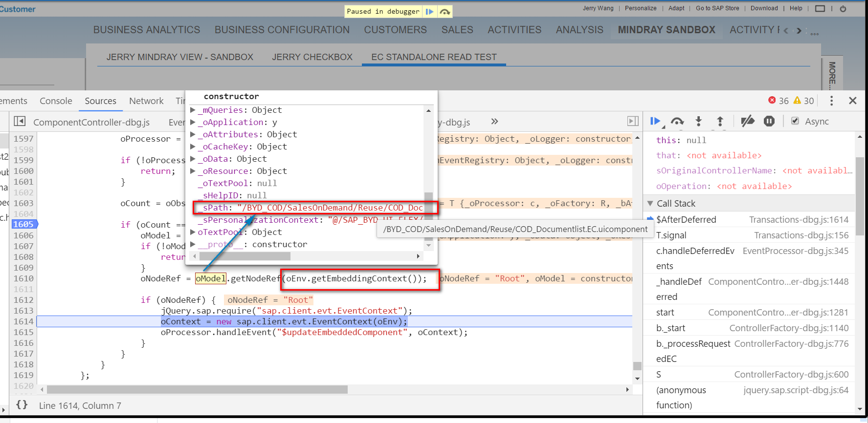
Task: Switch to the Sources tab
Action: coord(101,101)
